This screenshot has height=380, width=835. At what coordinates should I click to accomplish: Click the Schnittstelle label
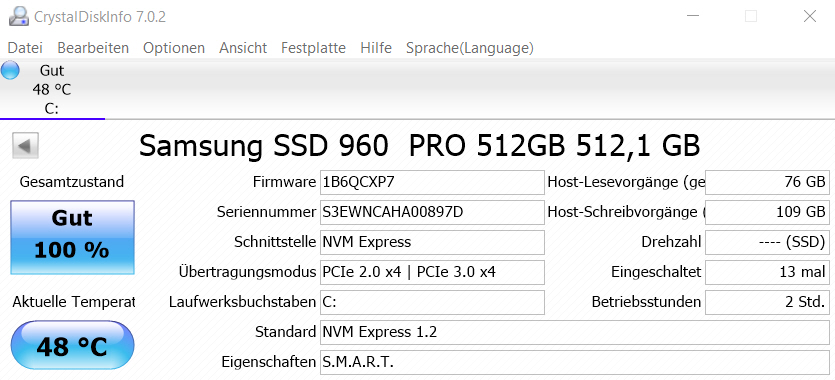pos(275,242)
